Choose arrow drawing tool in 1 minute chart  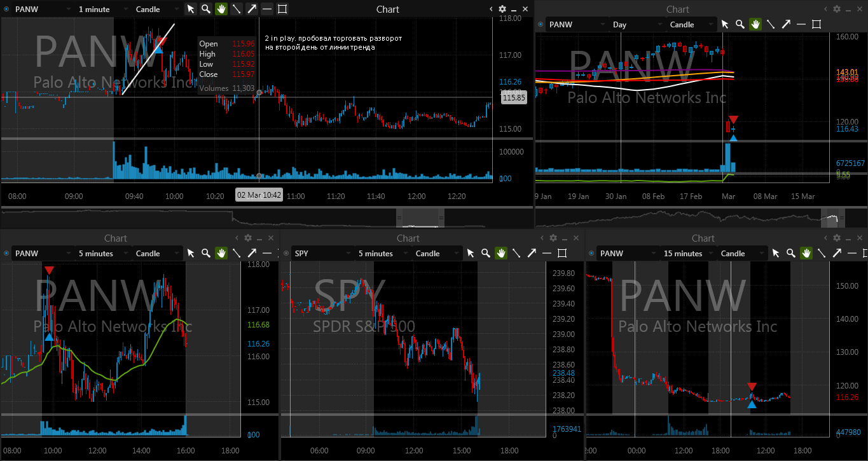point(252,9)
